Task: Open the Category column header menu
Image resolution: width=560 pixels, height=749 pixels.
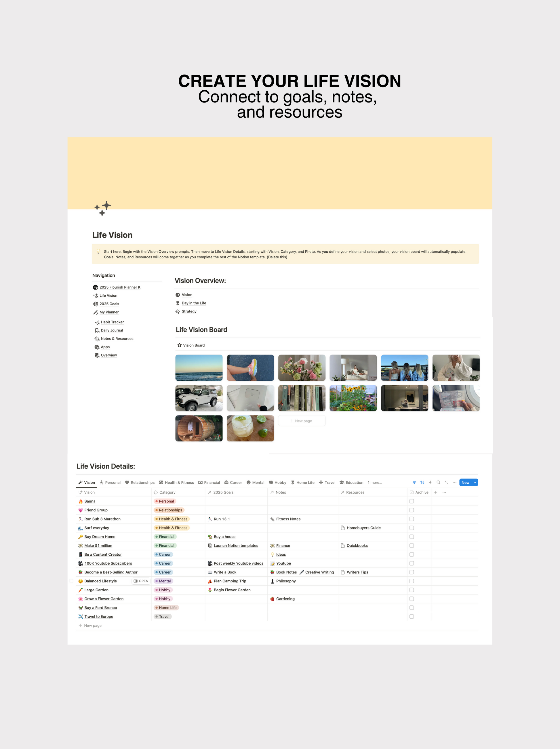Action: click(167, 492)
